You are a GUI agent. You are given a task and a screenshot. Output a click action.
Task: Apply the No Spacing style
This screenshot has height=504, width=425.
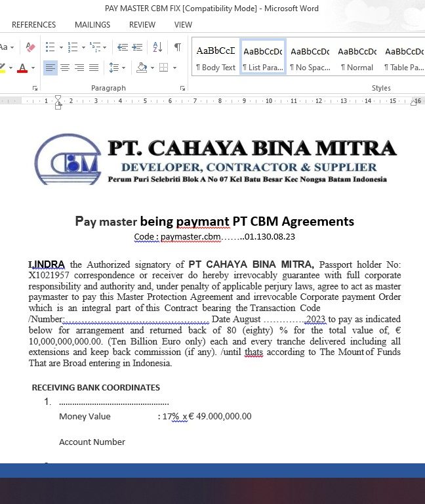(x=310, y=56)
